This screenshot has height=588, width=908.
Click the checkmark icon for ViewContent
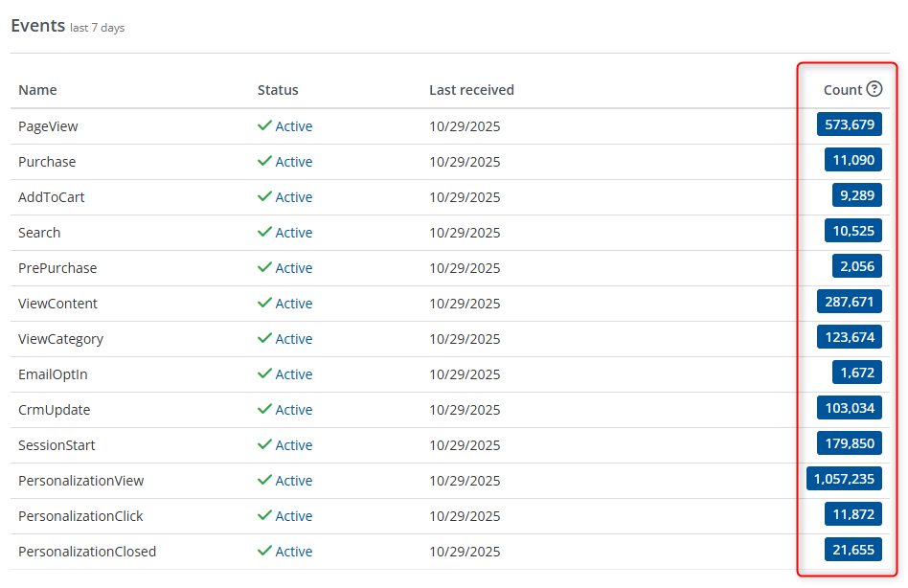click(x=264, y=303)
